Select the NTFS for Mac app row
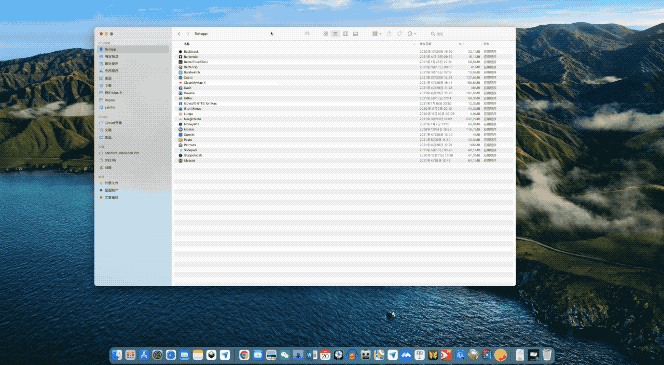 click(x=343, y=103)
